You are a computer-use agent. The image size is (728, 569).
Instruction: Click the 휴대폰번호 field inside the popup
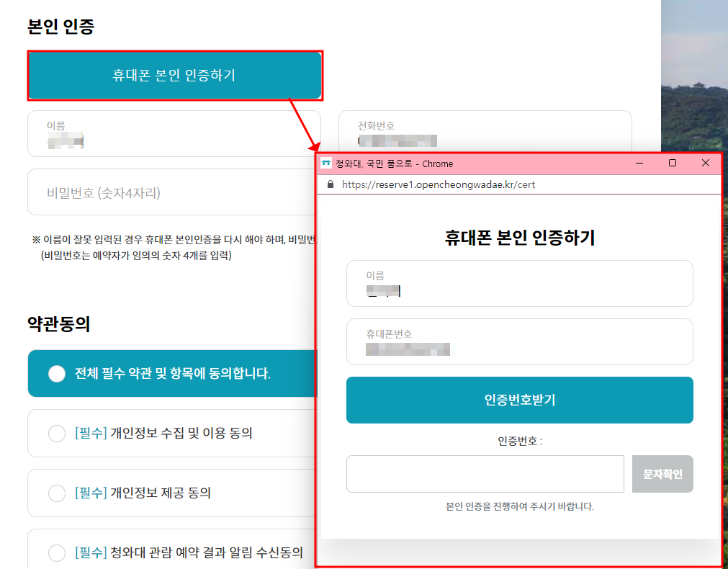[519, 341]
